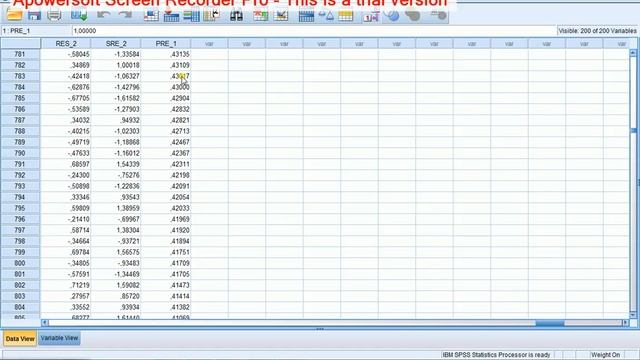Click PRE_1 cell value ,43135
640x360 pixels.
pyautogui.click(x=166, y=54)
